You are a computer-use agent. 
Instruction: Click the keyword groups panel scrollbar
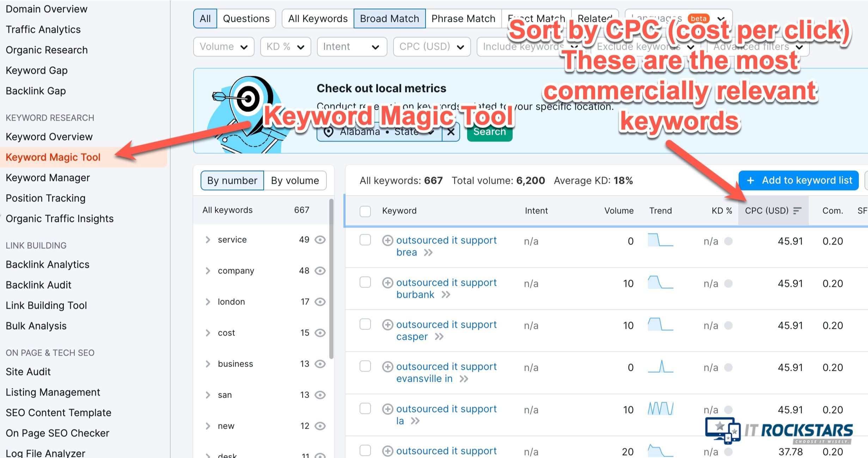point(331,279)
